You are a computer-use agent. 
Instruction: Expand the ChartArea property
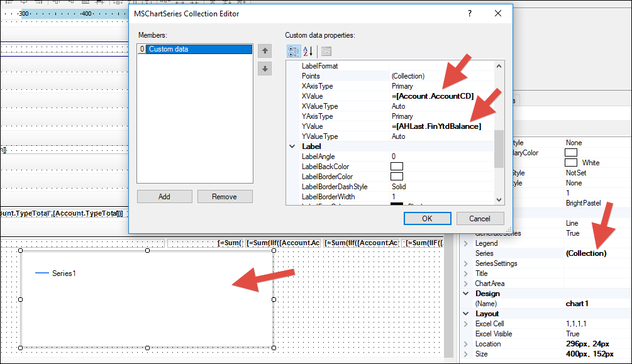click(x=466, y=284)
